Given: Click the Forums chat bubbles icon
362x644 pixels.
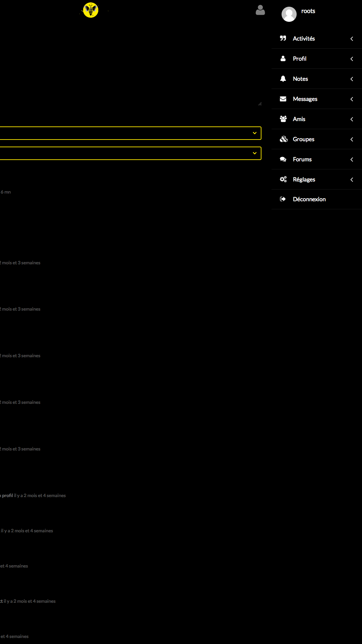Looking at the screenshot, I should pos(283,159).
